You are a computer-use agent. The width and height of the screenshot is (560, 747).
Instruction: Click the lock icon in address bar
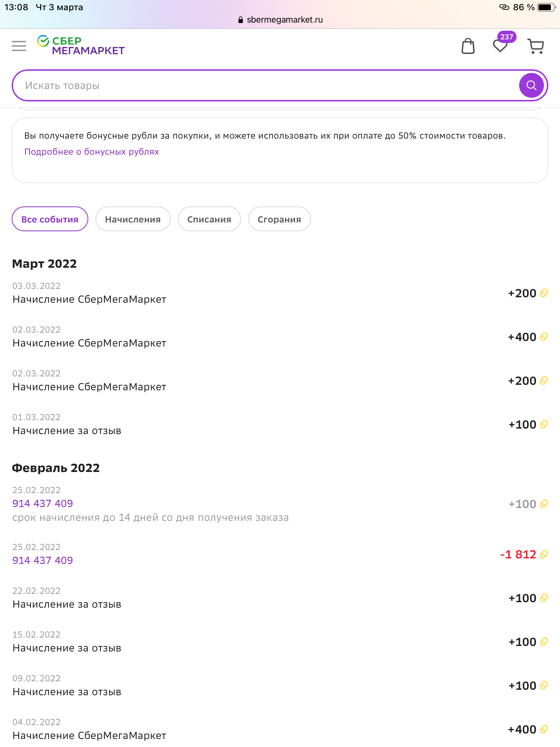(240, 20)
